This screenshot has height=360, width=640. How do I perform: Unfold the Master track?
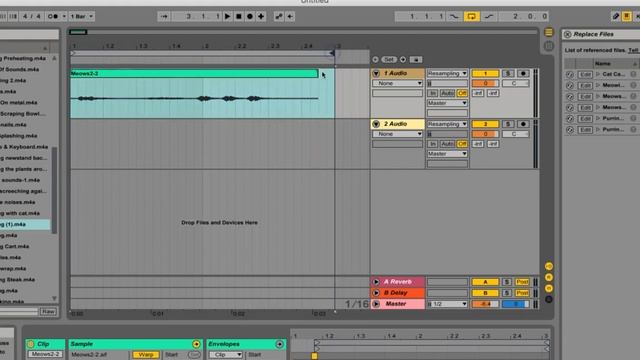point(376,304)
